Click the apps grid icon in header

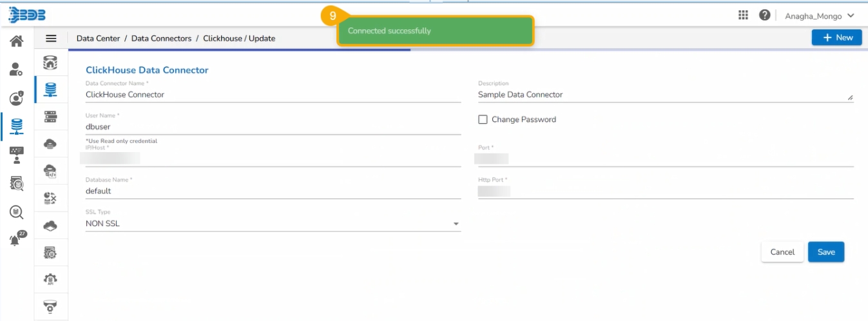point(743,15)
